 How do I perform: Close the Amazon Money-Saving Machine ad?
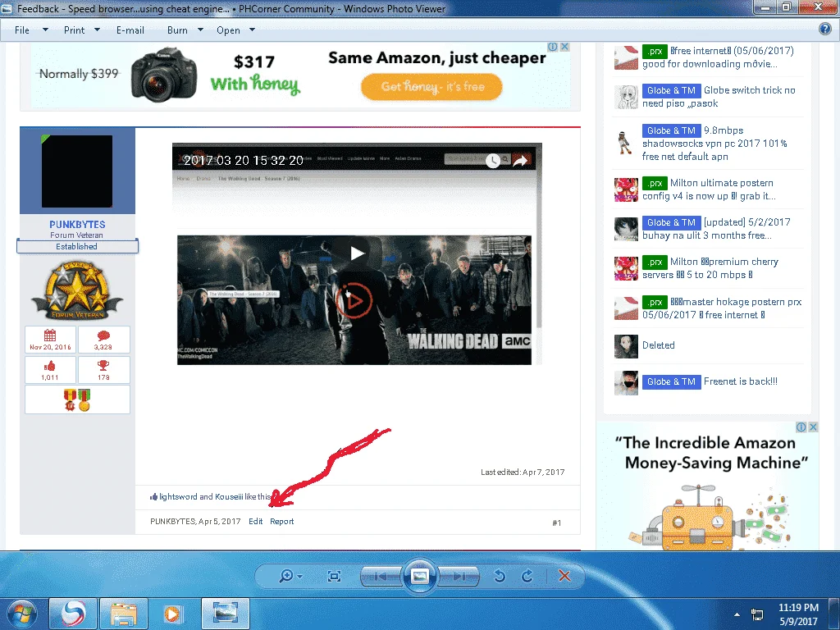click(813, 427)
